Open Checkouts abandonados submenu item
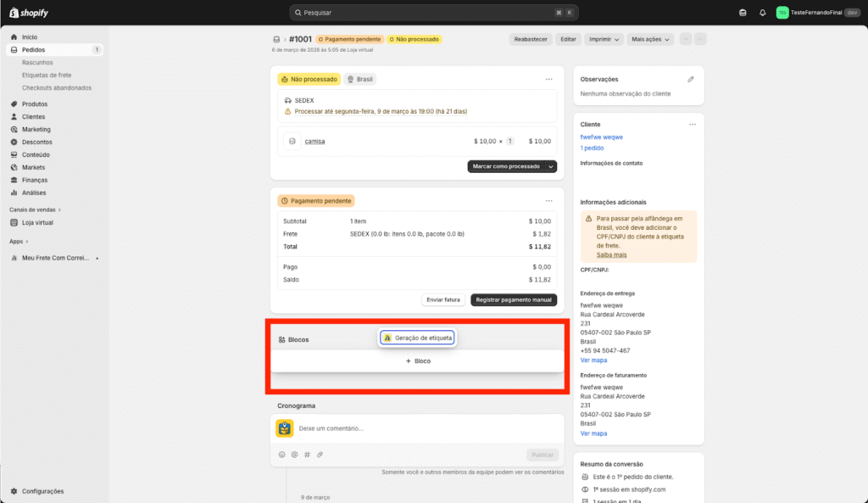The image size is (868, 503). [x=57, y=87]
